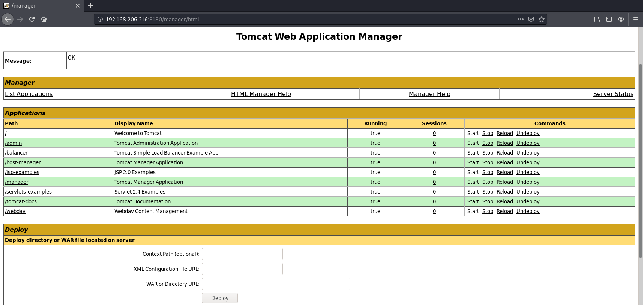The height and width of the screenshot is (305, 644).
Task: View sessions count for /webdav
Action: (434, 211)
